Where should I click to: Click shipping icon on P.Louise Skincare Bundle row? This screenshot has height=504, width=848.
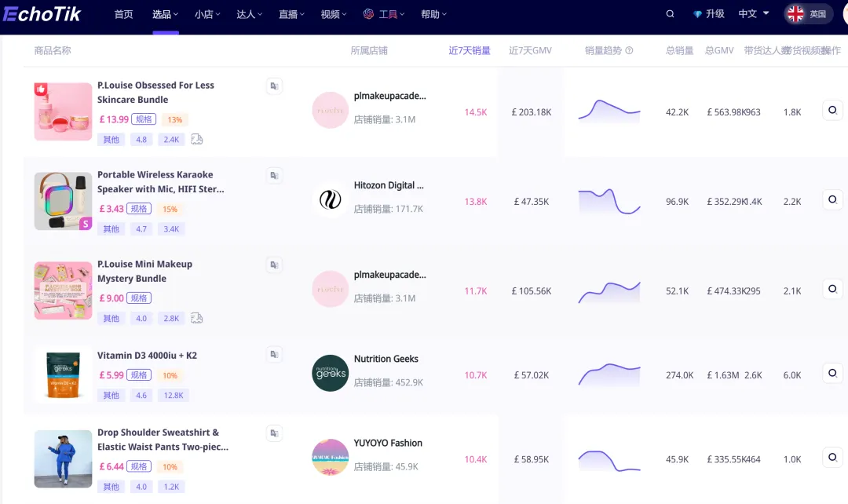[x=197, y=140]
